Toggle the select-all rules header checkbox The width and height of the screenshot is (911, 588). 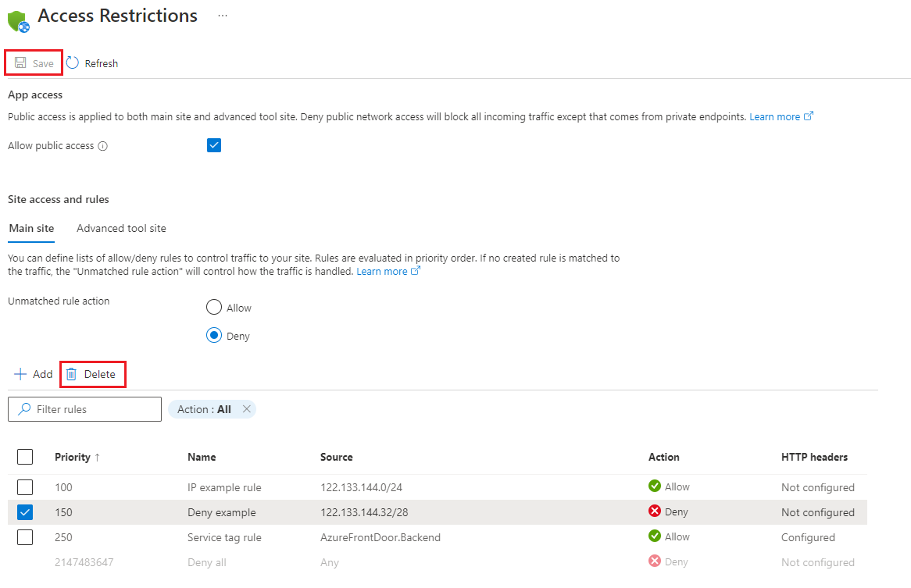point(25,457)
